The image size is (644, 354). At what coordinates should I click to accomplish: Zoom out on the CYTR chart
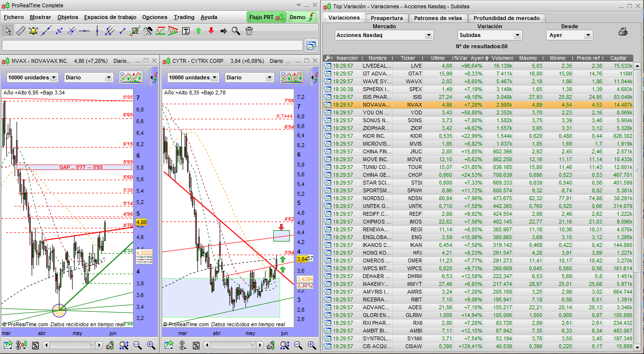(x=298, y=345)
